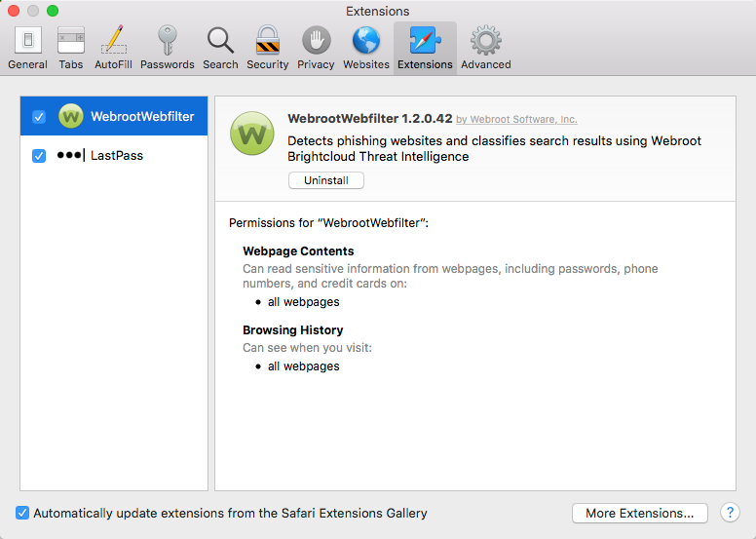Open the Security padlock preferences

pyautogui.click(x=268, y=49)
